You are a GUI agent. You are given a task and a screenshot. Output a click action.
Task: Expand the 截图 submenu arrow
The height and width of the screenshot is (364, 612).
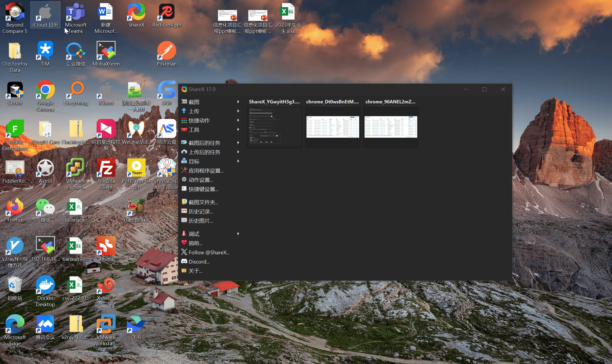pyautogui.click(x=238, y=102)
